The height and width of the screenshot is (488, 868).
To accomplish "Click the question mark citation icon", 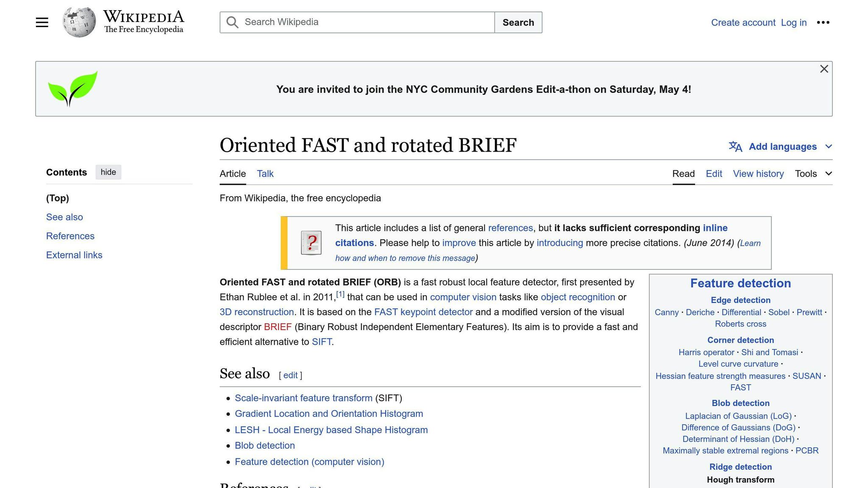I will click(311, 243).
